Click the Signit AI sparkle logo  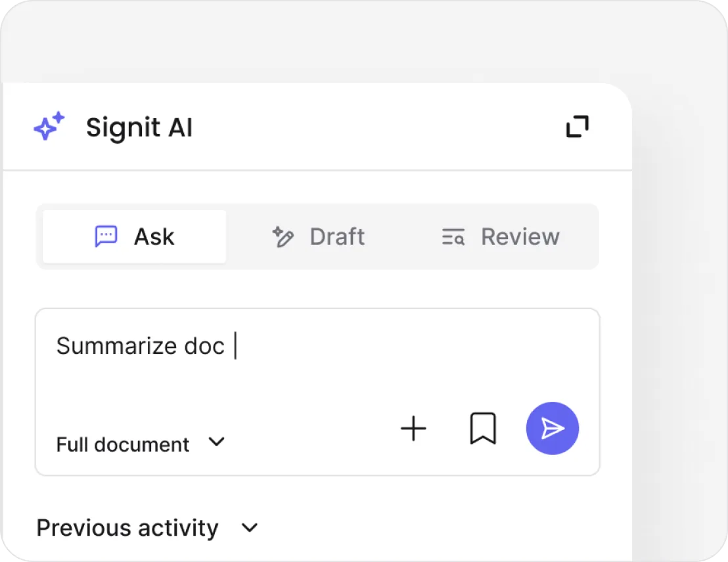[49, 126]
